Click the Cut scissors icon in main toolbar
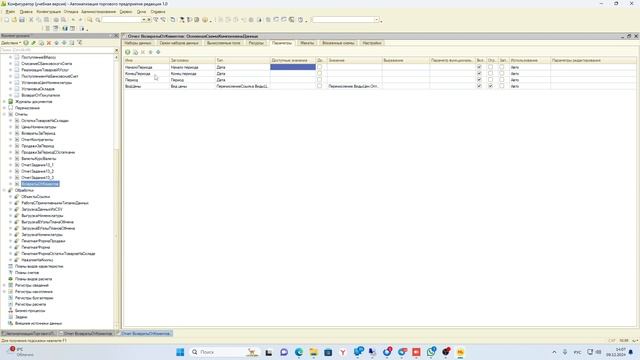Viewport: 640px width, 360px height. point(31,20)
